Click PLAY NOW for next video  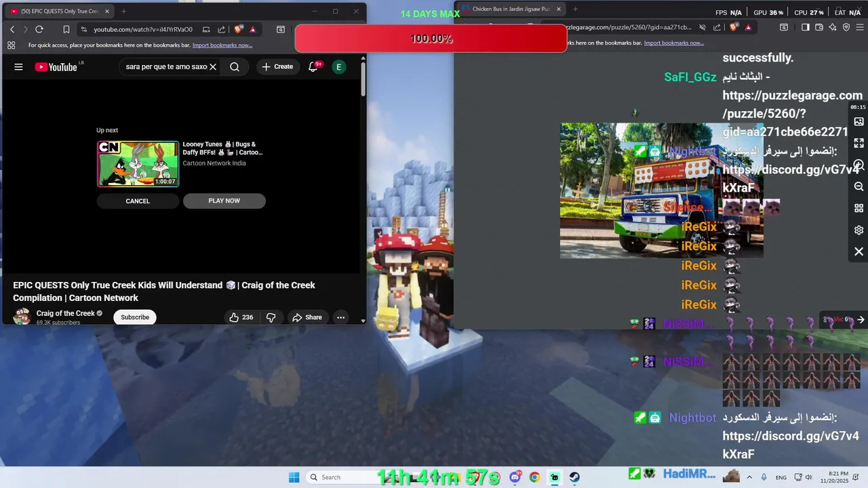pos(224,201)
